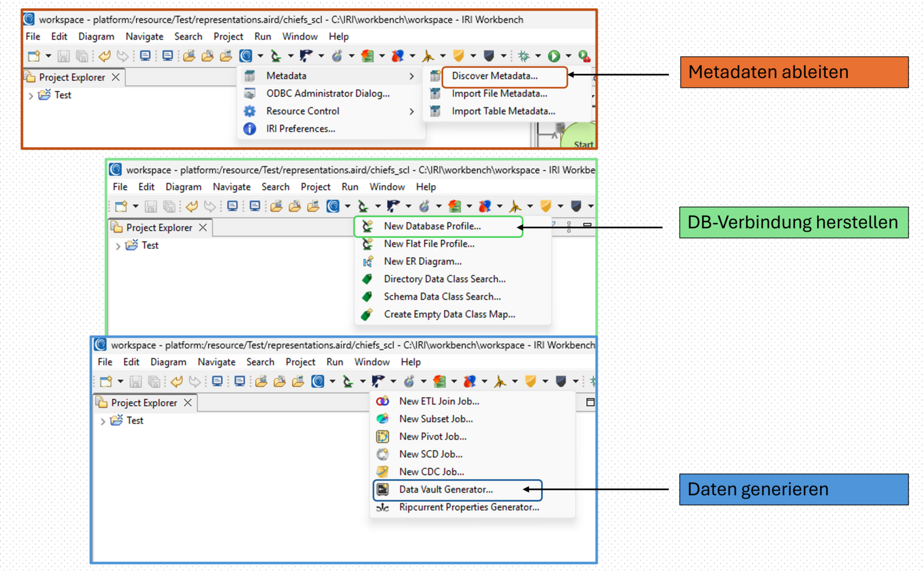Open the File menu in top window

point(33,36)
